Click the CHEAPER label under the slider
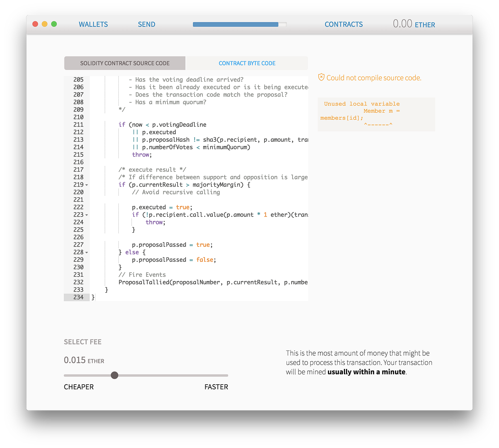 79,387
